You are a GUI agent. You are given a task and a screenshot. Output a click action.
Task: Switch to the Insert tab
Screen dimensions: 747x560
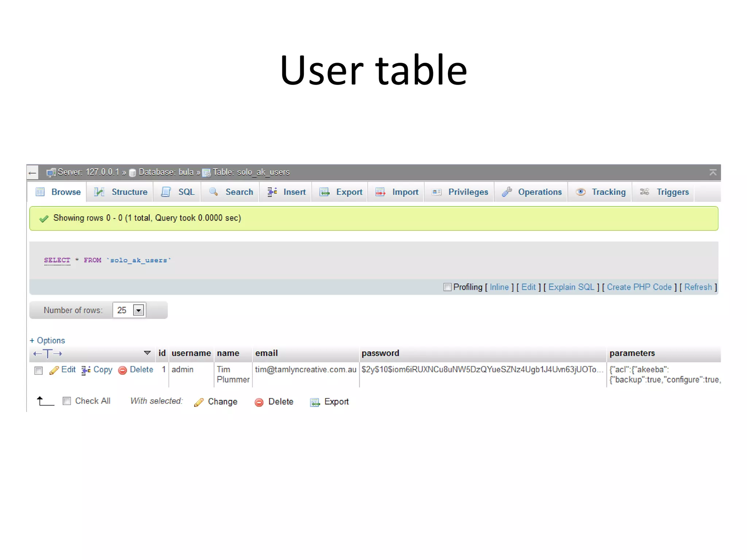tap(286, 192)
